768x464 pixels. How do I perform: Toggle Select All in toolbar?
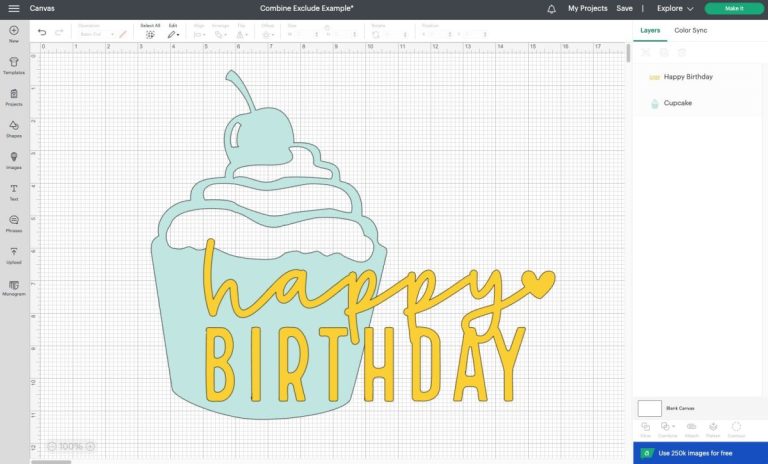pyautogui.click(x=150, y=33)
